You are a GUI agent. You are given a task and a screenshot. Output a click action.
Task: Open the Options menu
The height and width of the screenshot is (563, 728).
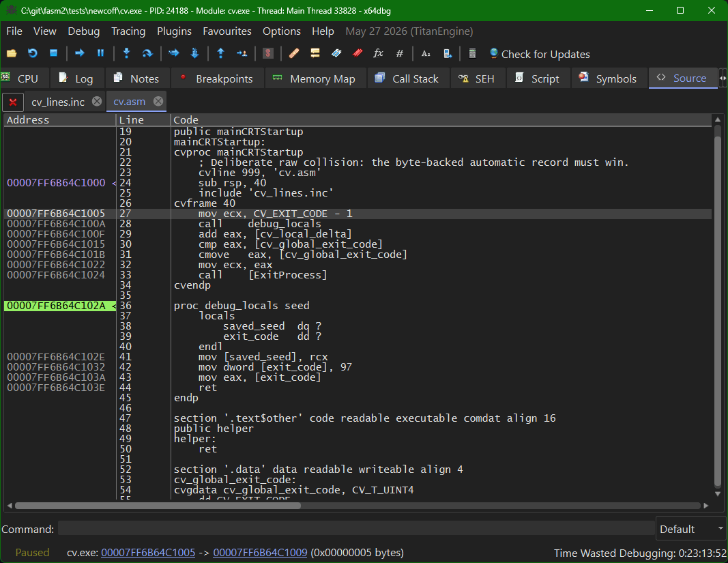tap(281, 31)
